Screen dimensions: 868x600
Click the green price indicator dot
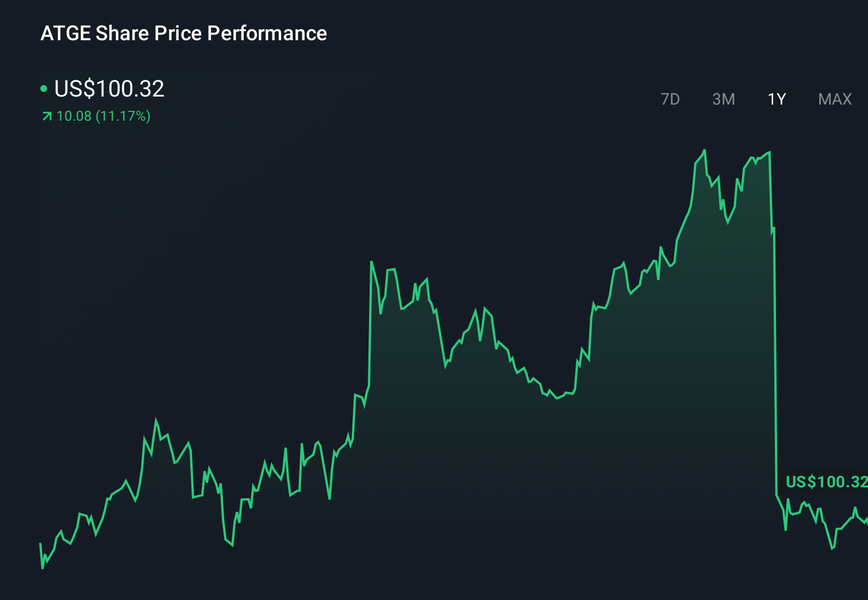43,88
